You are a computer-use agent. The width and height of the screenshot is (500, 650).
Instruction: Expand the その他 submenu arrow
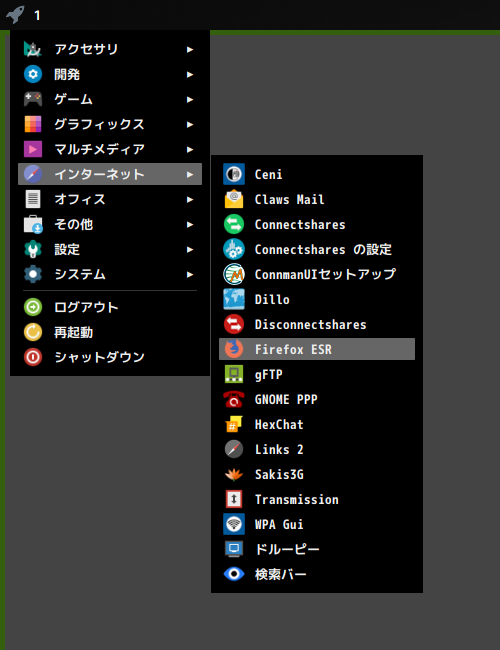pyautogui.click(x=190, y=224)
